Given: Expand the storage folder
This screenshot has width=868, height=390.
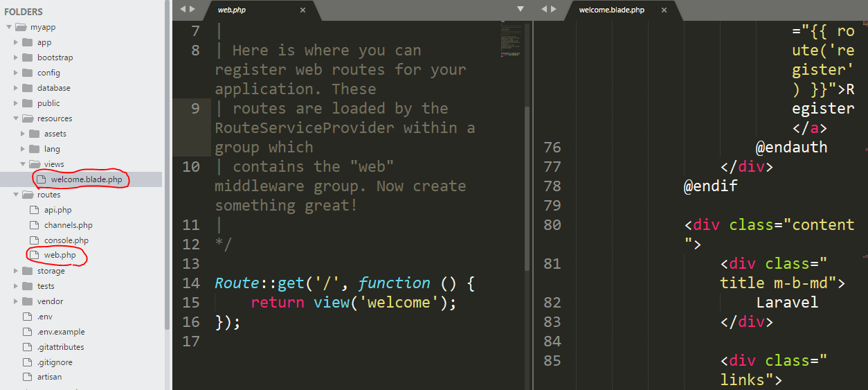Looking at the screenshot, I should click(16, 271).
